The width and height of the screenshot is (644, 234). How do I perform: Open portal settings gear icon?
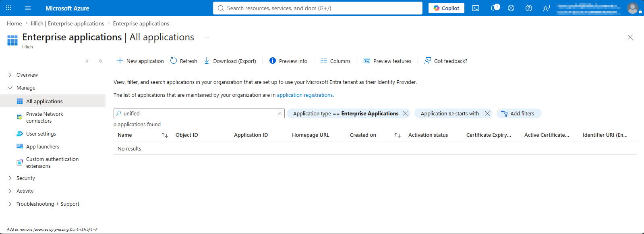coord(511,8)
